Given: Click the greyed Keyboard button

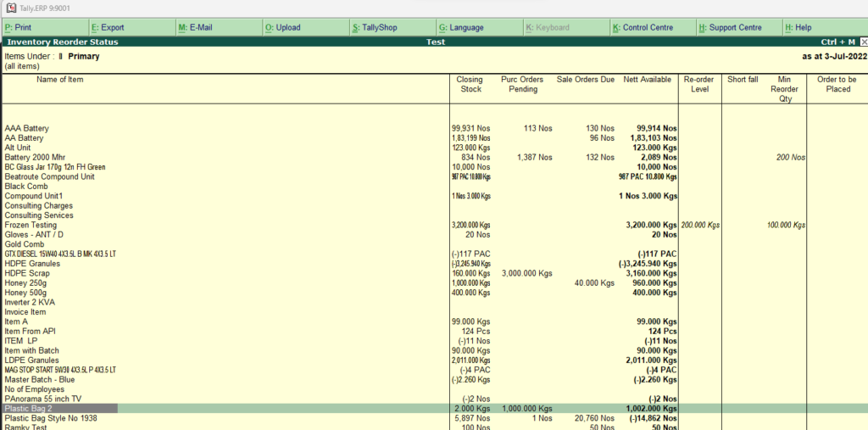Looking at the screenshot, I should click(x=567, y=27).
